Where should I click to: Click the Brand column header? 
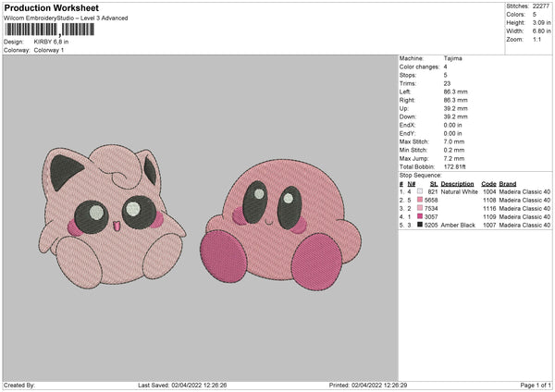click(x=508, y=184)
